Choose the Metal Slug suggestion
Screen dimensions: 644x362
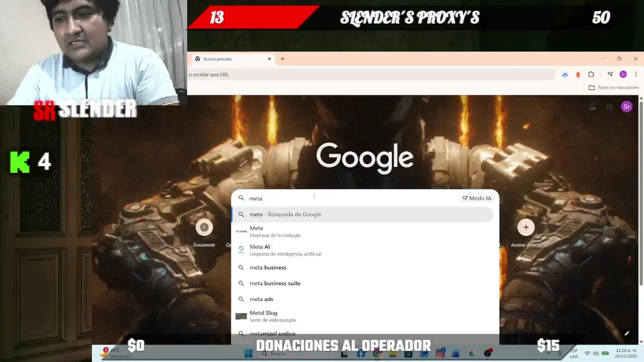tap(363, 316)
